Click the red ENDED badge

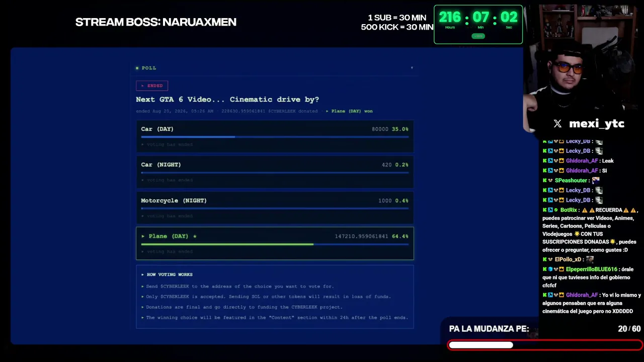click(x=152, y=85)
